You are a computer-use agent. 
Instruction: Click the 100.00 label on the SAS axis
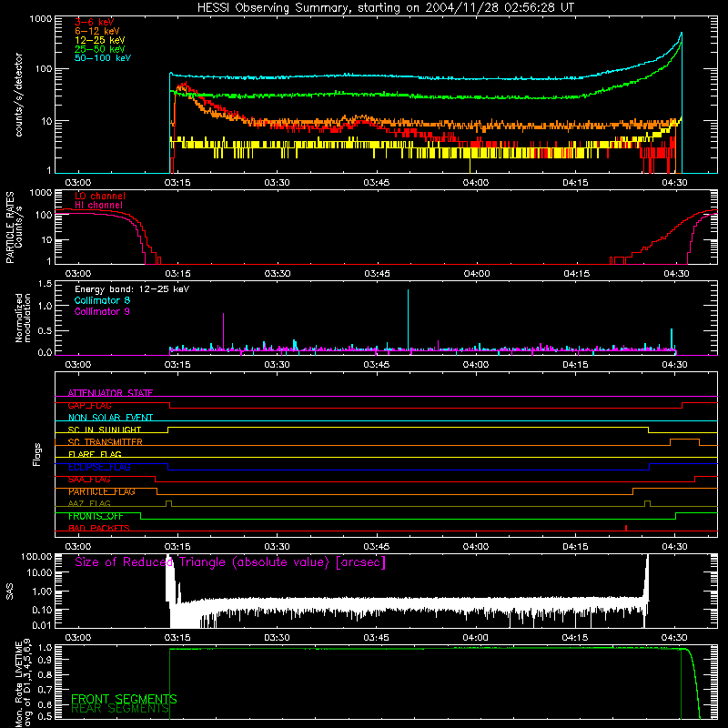coord(36,557)
